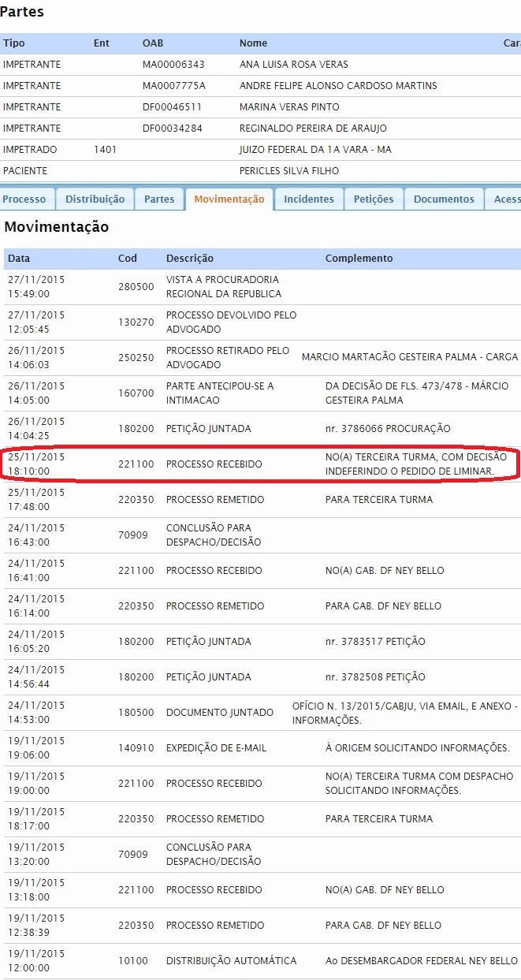
Task: Go to the Incidentes tab
Action: click(x=308, y=199)
